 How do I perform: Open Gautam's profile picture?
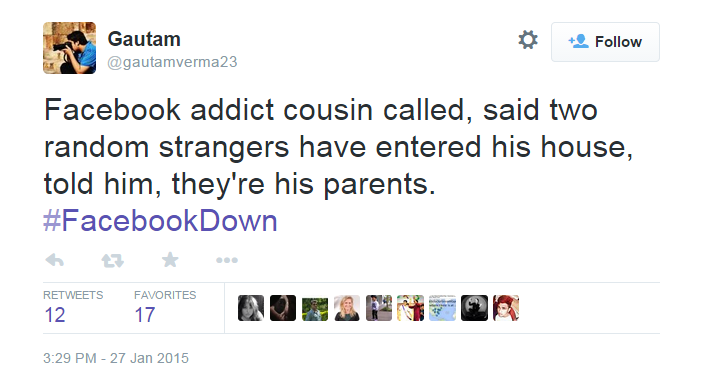pos(69,48)
